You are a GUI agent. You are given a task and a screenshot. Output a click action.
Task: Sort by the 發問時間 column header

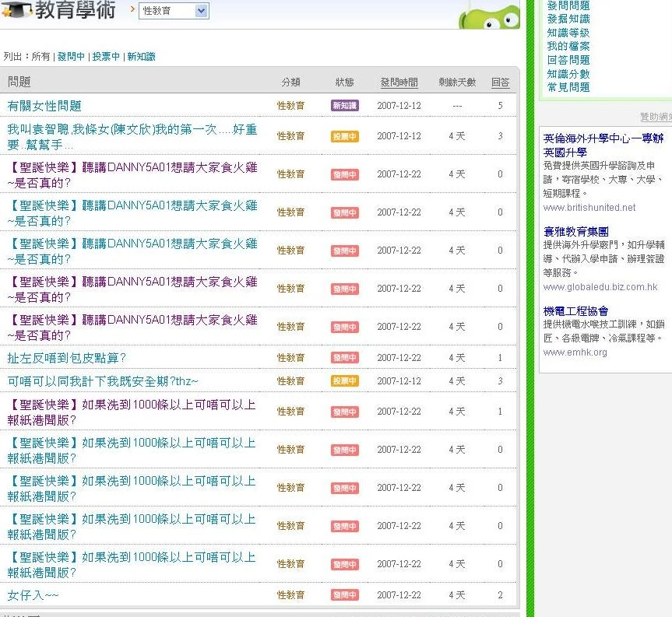coord(399,82)
